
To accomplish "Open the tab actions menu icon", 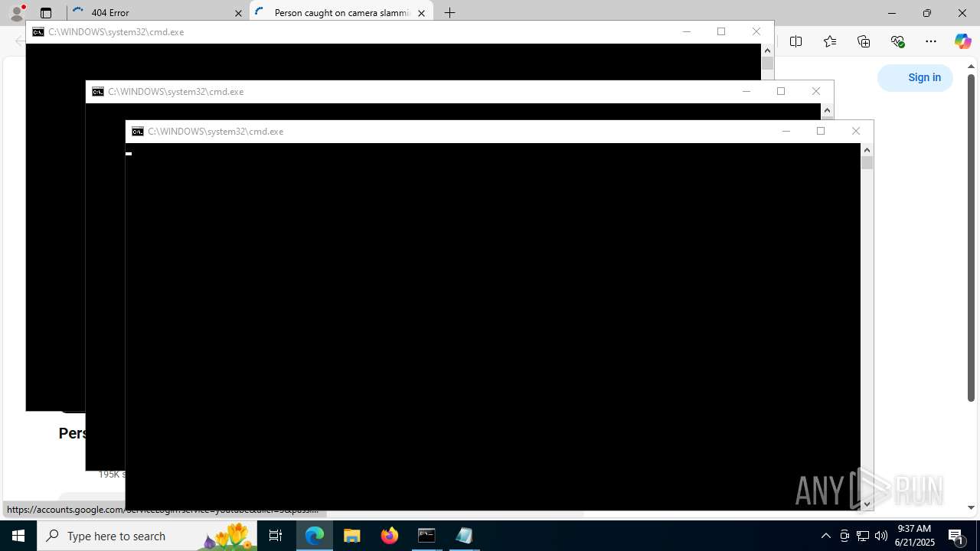I will click(46, 13).
